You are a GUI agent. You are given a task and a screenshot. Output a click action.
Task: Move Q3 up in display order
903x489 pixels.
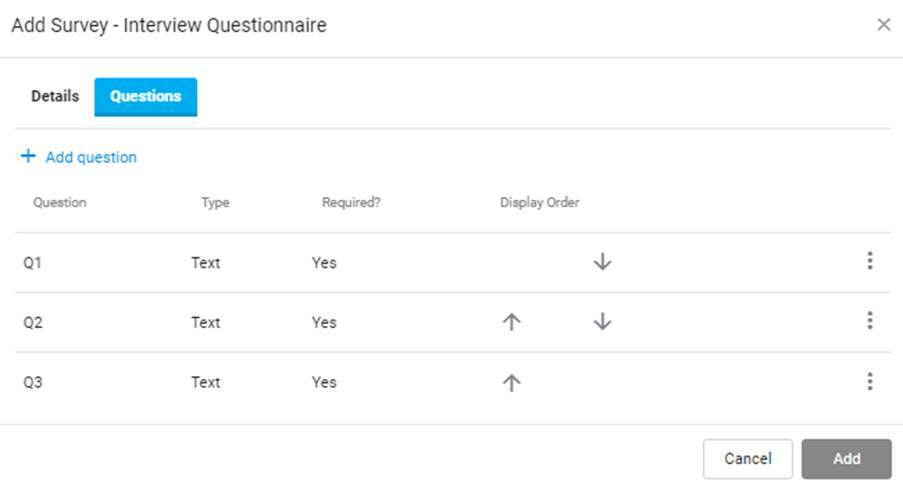[x=511, y=382]
